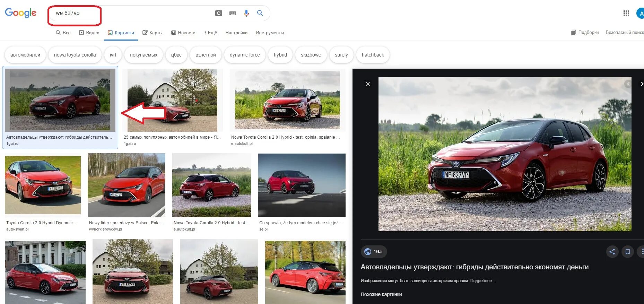Select the взлетной suggestion chip
644x304 pixels.
[x=206, y=55]
